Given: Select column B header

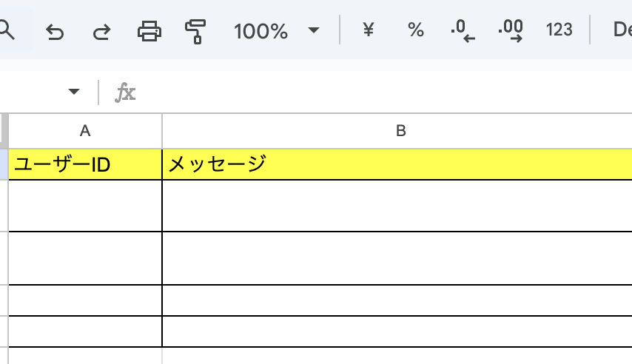Looking at the screenshot, I should (400, 131).
